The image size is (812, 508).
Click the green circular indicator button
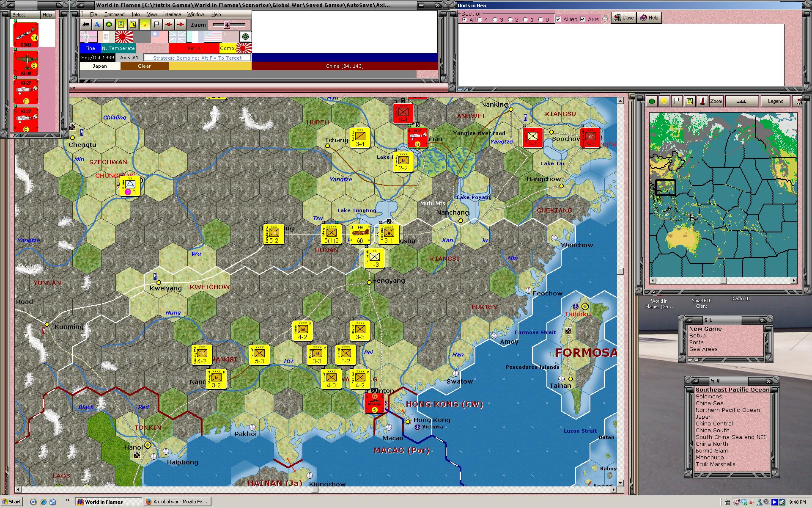pos(245,37)
